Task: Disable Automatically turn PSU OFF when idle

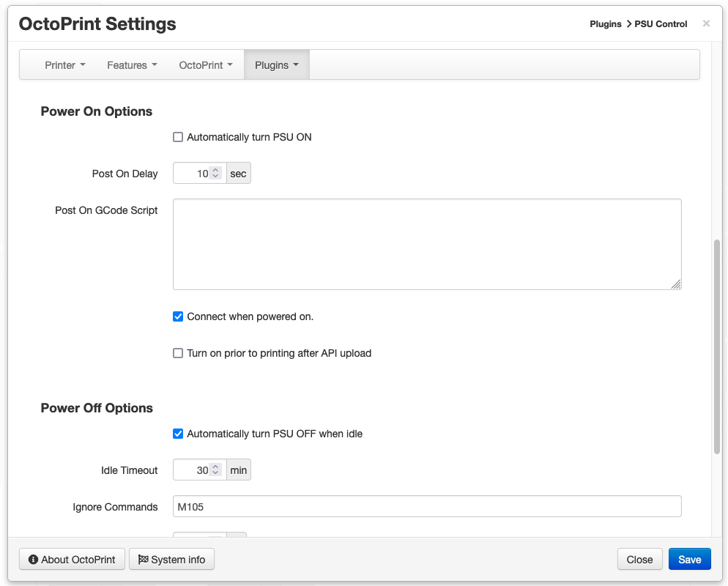Action: [x=178, y=434]
